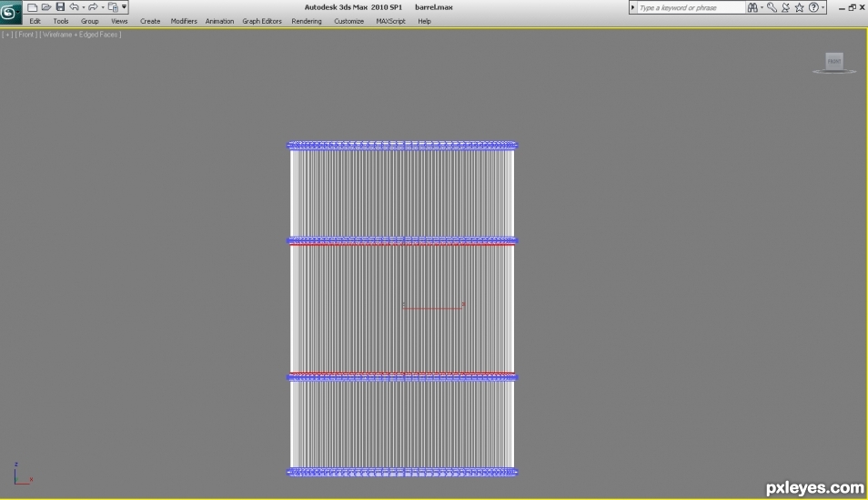Click the [Front] viewport view label
Screen dimensions: 868x500
pos(26,35)
